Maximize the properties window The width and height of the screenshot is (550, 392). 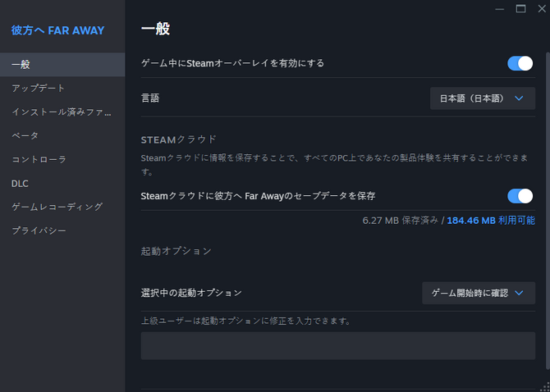coord(520,8)
